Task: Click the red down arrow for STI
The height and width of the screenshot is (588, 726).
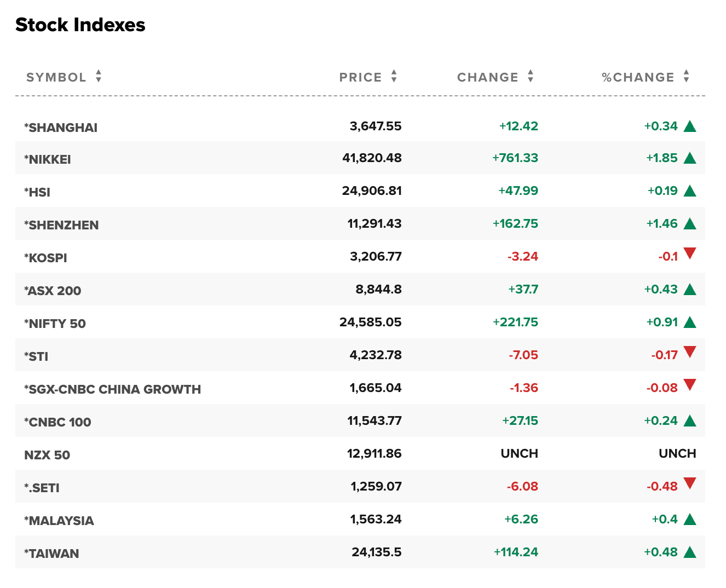Action: click(690, 352)
